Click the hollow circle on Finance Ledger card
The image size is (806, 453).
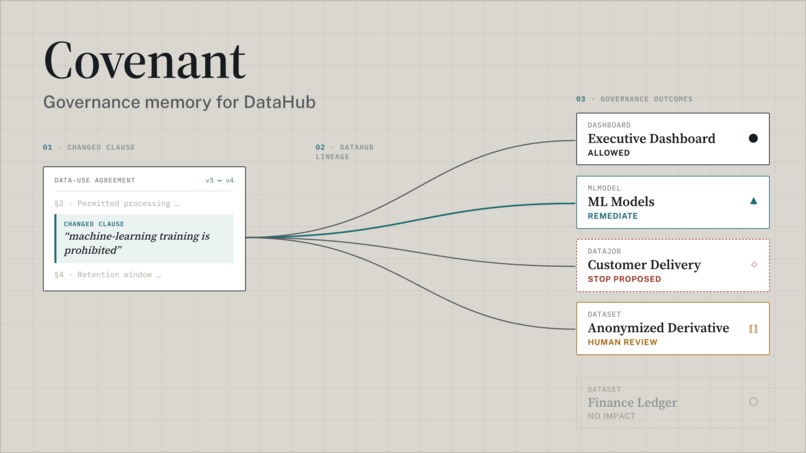[x=754, y=402]
